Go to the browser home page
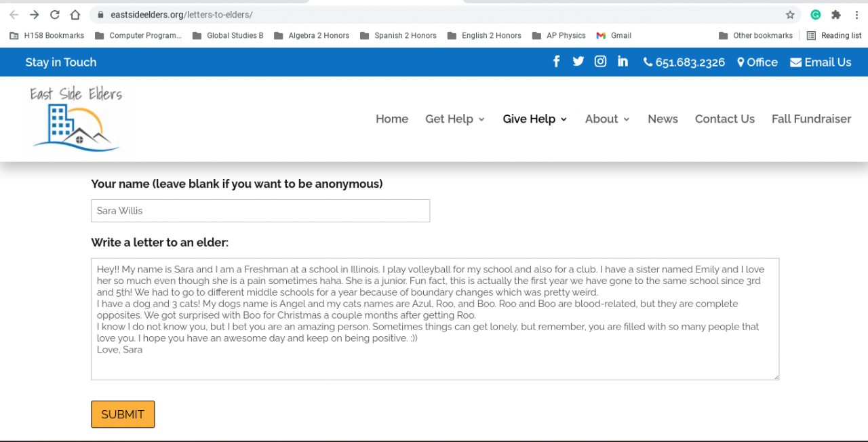Screen dimensions: 868x442 [75, 14]
